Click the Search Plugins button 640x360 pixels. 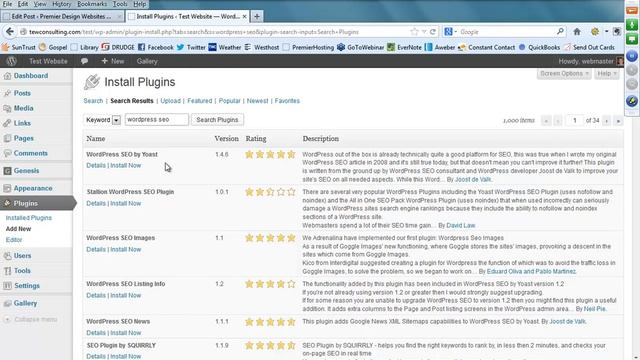[x=217, y=120]
